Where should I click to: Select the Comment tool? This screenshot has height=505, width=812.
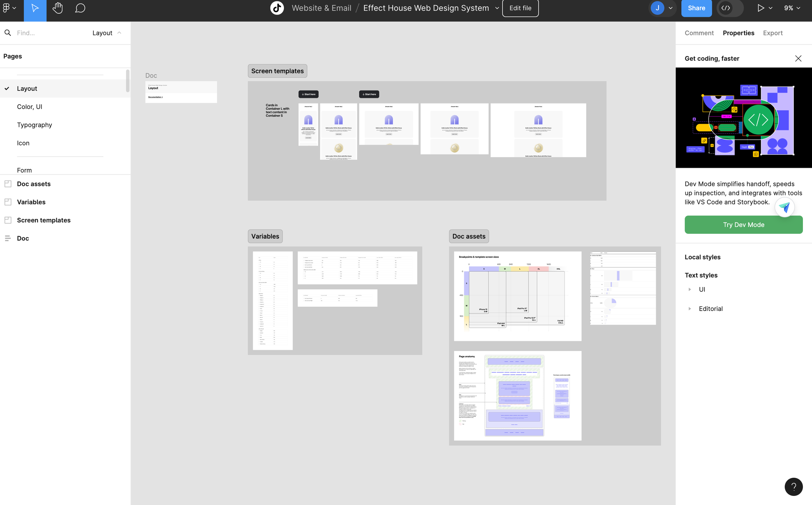[80, 8]
